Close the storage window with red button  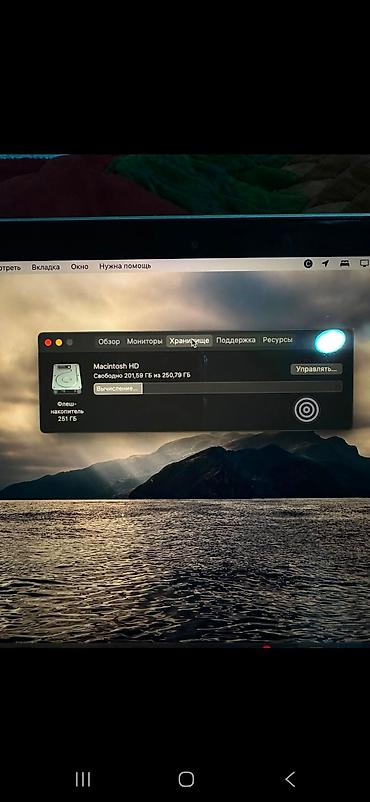coord(48,343)
